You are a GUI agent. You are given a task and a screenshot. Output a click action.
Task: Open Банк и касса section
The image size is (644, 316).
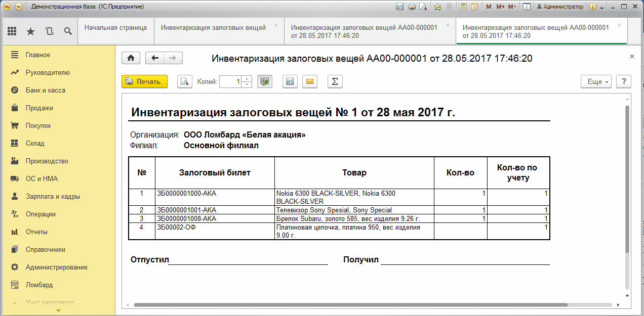(x=58, y=90)
